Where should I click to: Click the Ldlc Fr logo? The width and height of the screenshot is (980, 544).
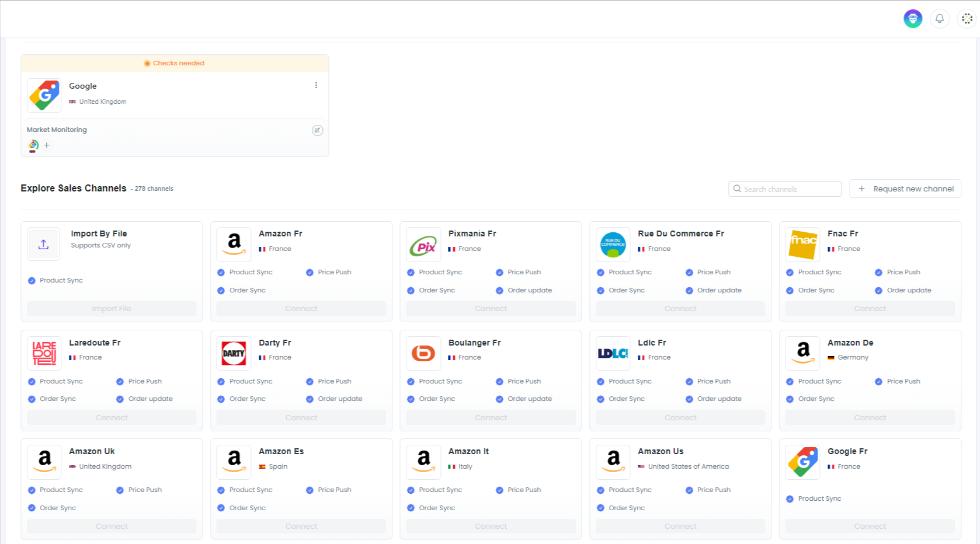tap(613, 353)
